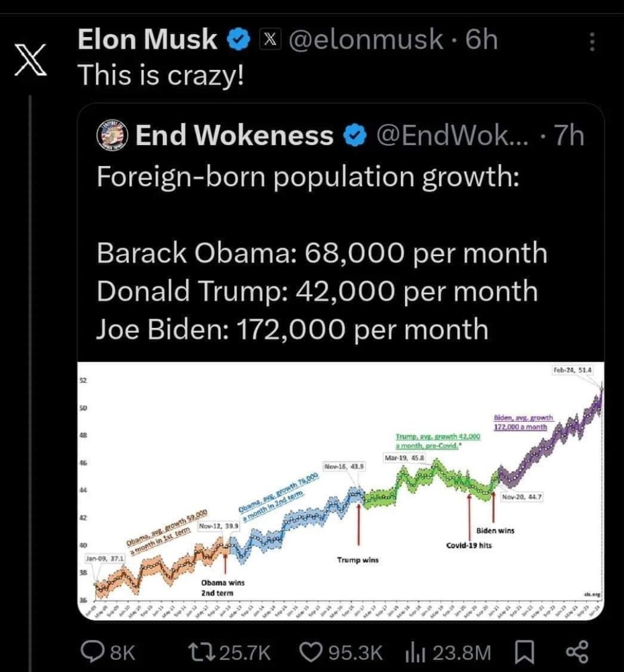Tap the repost icon showing 25.7K
This screenshot has width=624, height=672.
[x=197, y=652]
